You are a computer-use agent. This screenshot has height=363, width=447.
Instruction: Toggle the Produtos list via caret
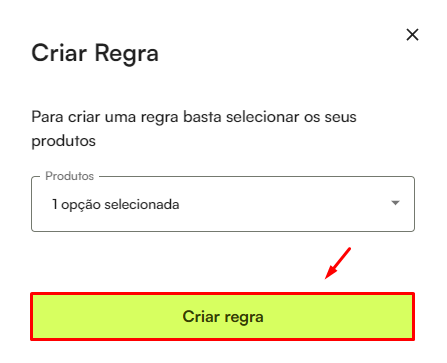[395, 203]
